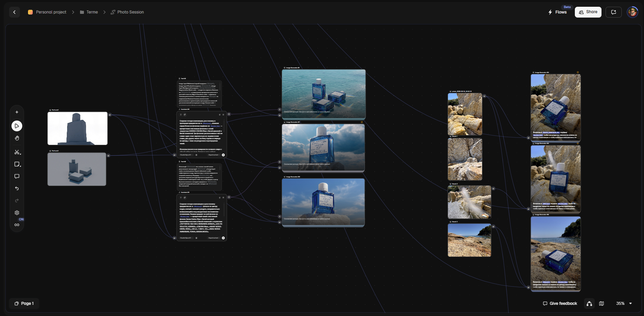Select the comment tool
Image resolution: width=644 pixels, height=316 pixels.
click(x=17, y=177)
